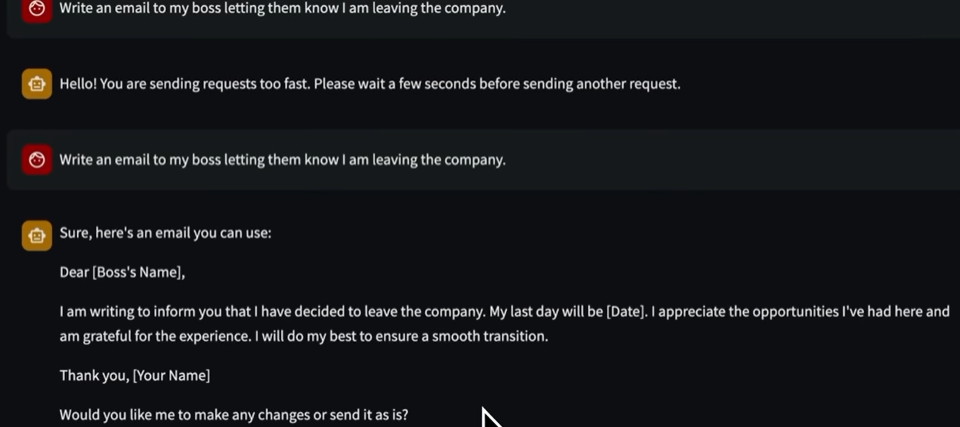Select the "You are sending requests too fast" sentence
The height and width of the screenshot is (427, 960).
coord(205,84)
